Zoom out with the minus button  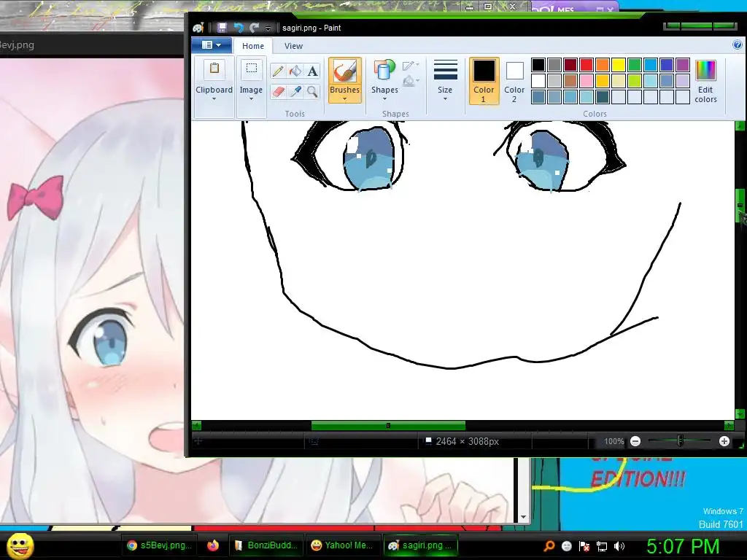click(x=635, y=441)
